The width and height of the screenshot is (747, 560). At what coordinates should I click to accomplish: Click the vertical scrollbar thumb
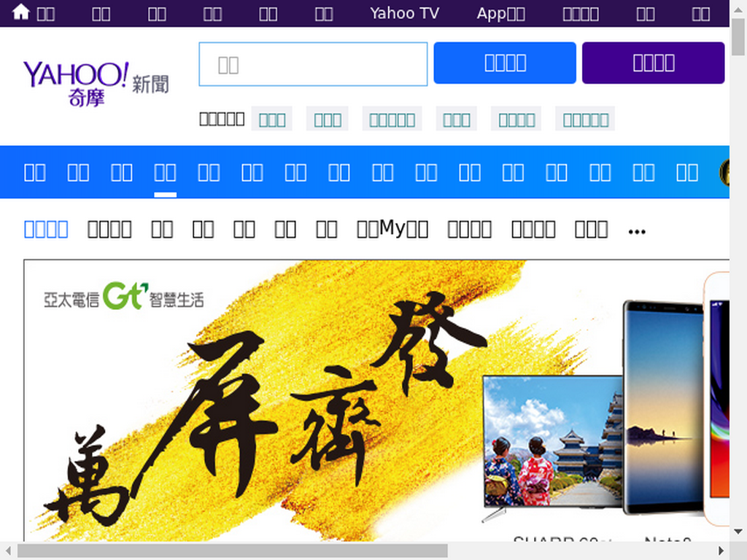click(738, 37)
